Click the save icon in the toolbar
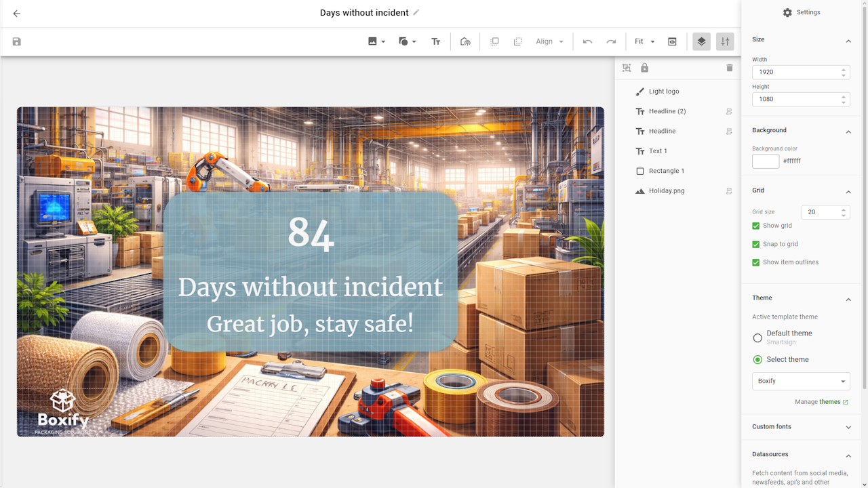Screen dimensions: 868x488 [x=17, y=42]
